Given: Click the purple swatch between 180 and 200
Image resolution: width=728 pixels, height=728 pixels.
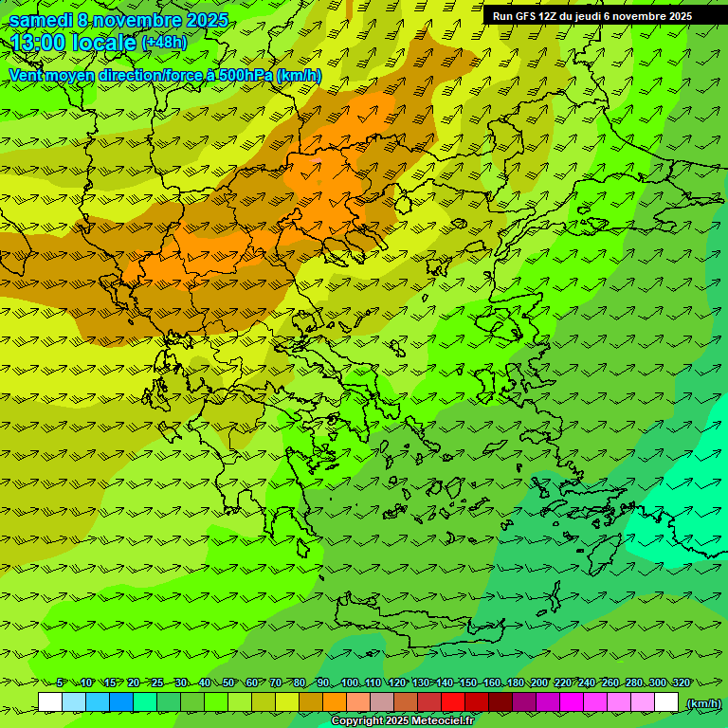Looking at the screenshot, I should point(524,702).
